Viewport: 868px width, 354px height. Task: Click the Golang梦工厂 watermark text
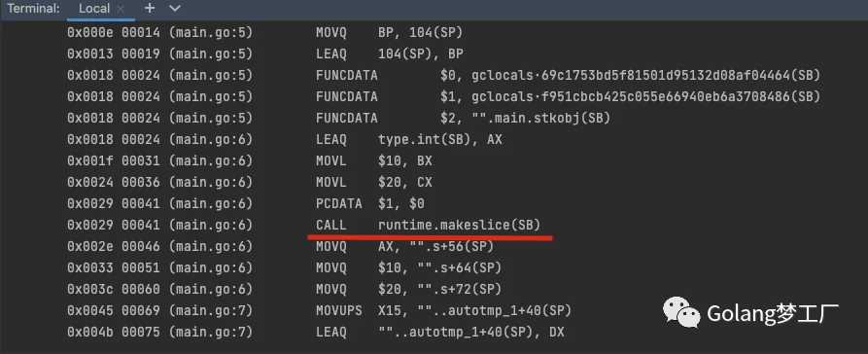[x=773, y=314]
